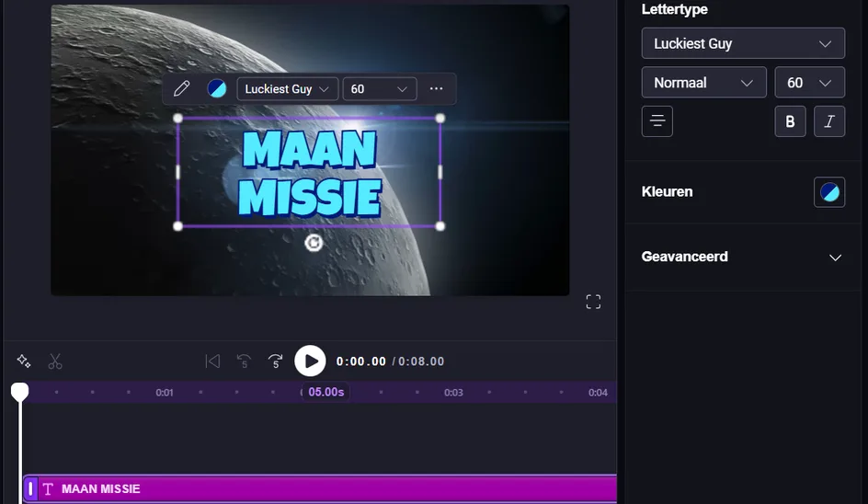
Task: Toggle bold formatting
Action: click(x=790, y=121)
